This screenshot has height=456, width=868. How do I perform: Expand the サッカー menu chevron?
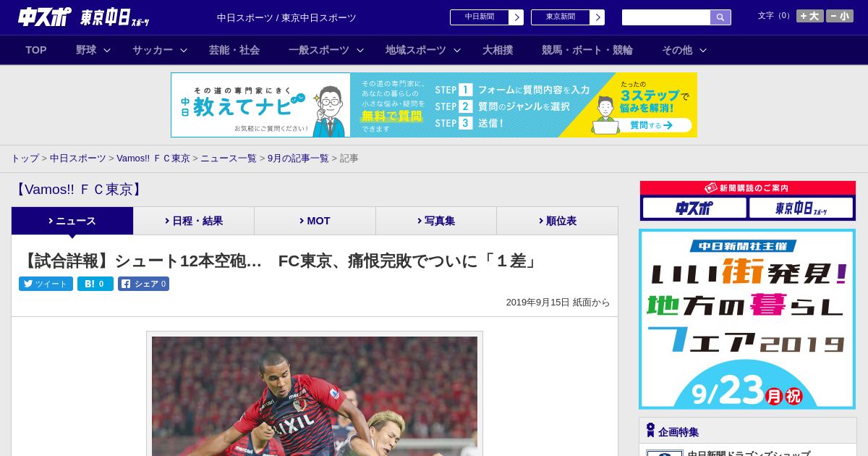(184, 51)
